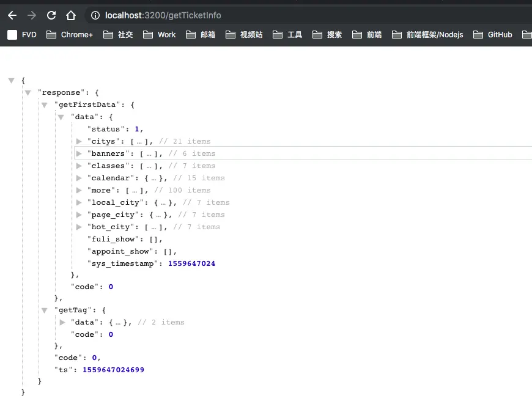
Task: Open the Chrome+ bookmarks folder
Action: click(70, 35)
